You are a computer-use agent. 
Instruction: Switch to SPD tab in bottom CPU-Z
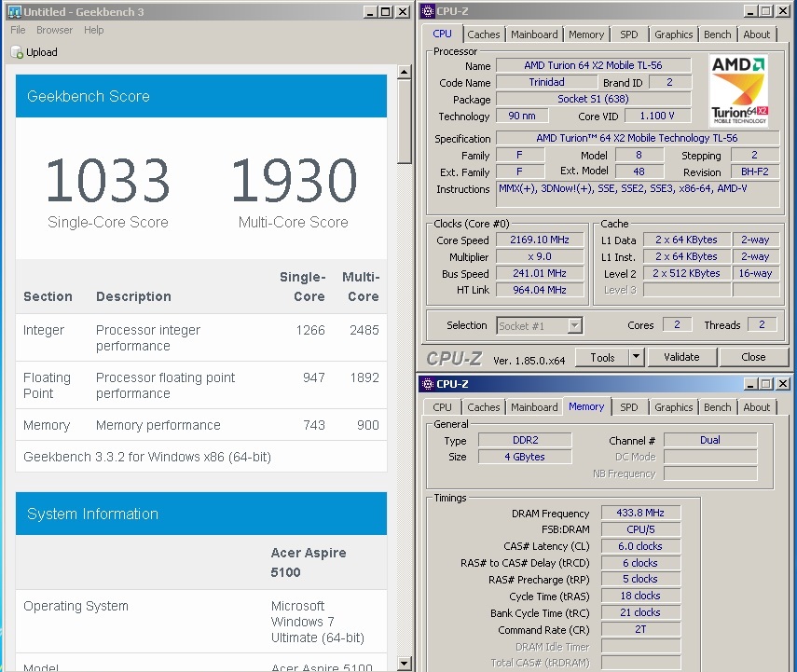[x=629, y=407]
